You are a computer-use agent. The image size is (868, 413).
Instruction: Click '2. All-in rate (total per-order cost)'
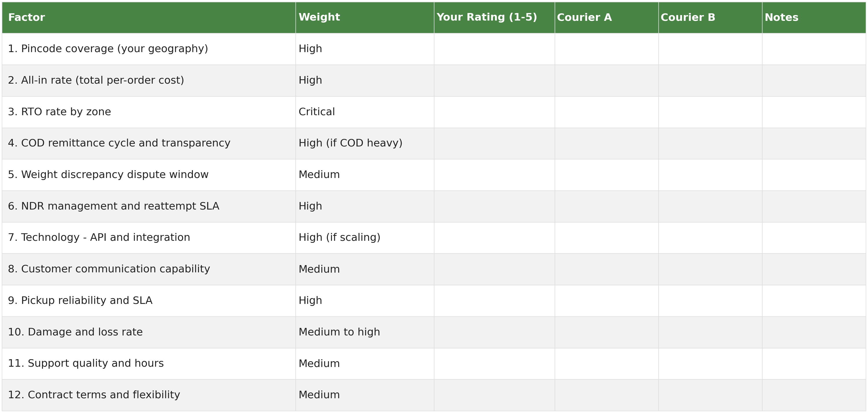point(149,80)
